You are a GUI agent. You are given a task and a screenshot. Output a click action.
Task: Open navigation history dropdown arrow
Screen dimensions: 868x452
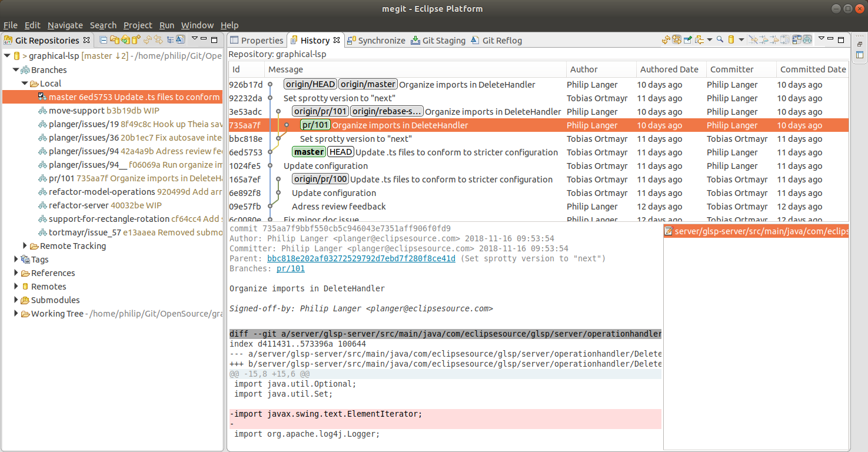click(x=710, y=40)
